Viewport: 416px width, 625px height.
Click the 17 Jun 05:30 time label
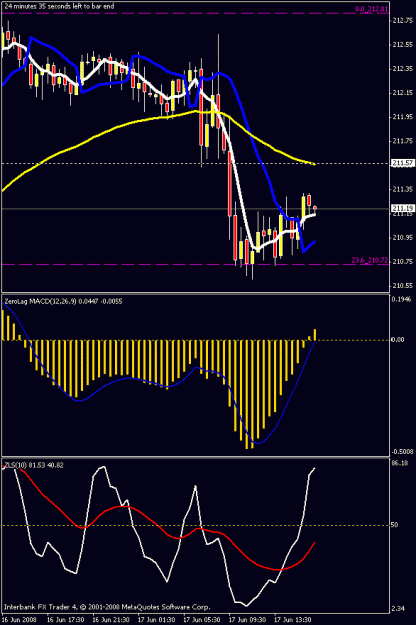click(x=202, y=619)
